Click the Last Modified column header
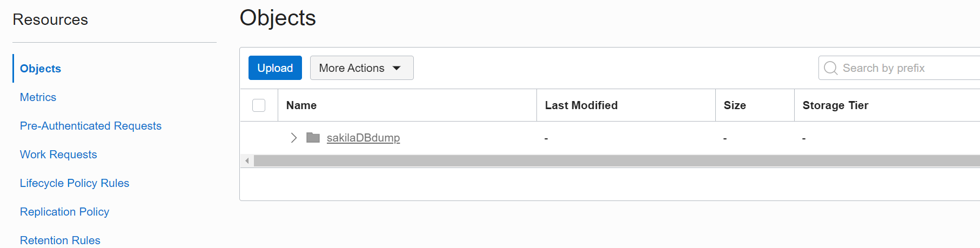 click(581, 105)
